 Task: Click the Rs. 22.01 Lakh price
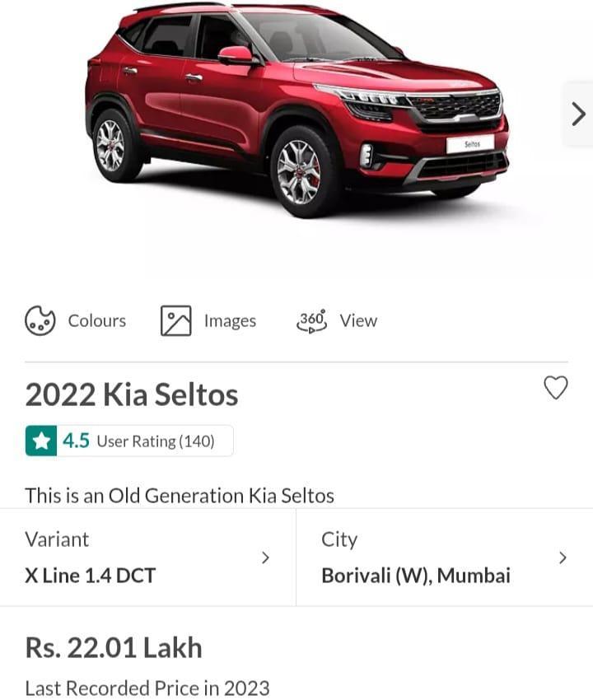(x=114, y=647)
